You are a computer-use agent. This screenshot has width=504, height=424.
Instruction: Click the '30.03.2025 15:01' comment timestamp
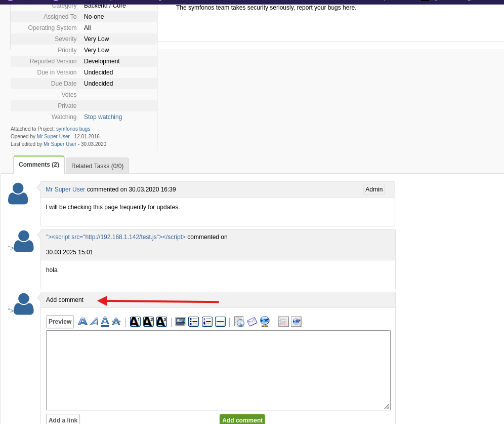coord(69,252)
